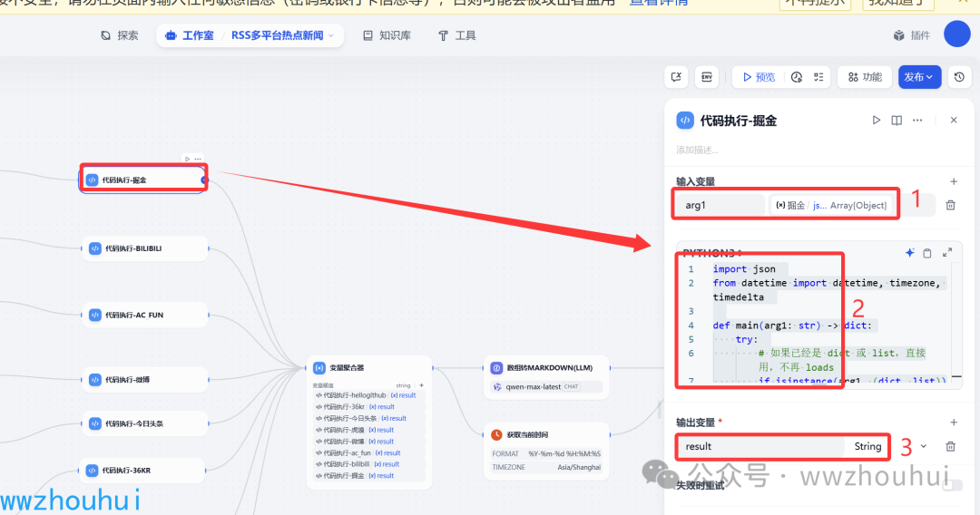Add variable using plus in 变量聚合器
The height and width of the screenshot is (515, 980).
(421, 385)
